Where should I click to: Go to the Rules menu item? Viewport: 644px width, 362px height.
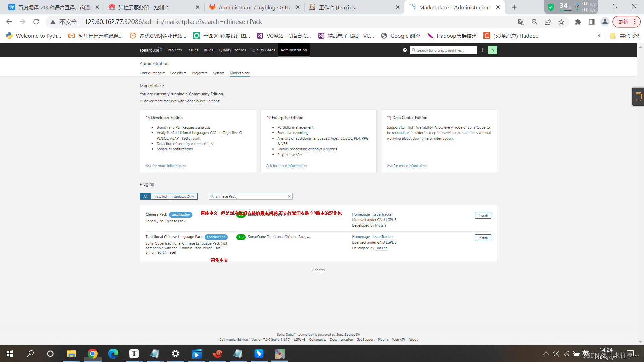(208, 50)
